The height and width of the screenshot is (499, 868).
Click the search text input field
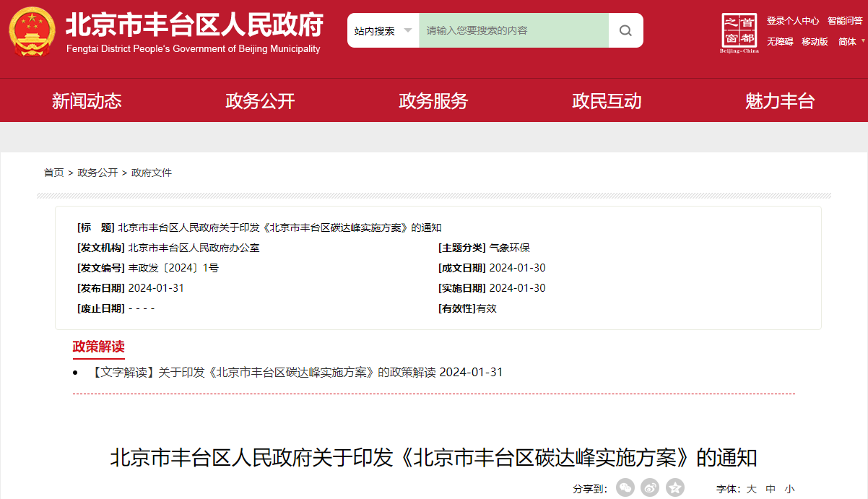pyautogui.click(x=513, y=30)
